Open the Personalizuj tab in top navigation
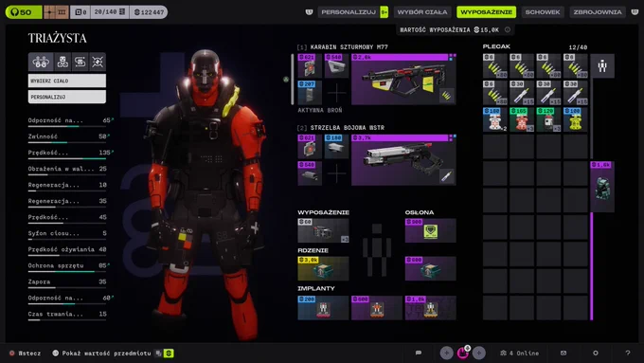 click(x=349, y=12)
